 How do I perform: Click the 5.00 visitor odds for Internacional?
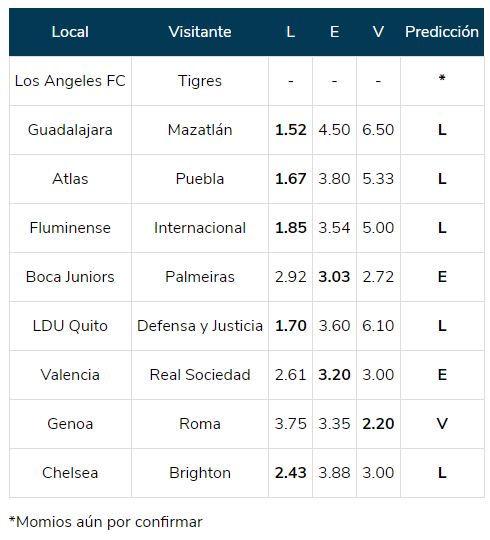click(378, 228)
